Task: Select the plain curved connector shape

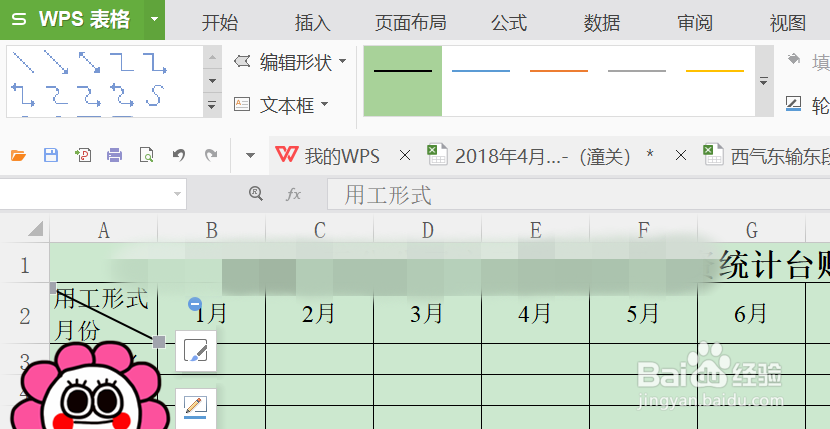Action: pyautogui.click(x=56, y=95)
